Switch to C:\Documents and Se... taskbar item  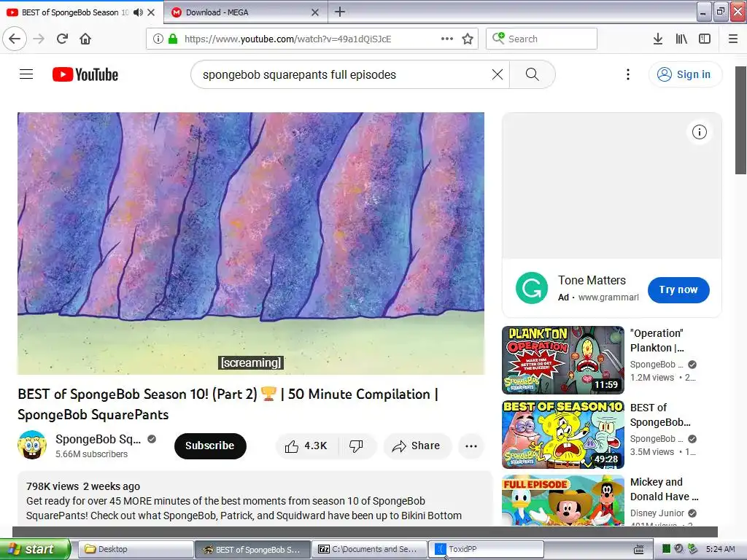(x=369, y=549)
